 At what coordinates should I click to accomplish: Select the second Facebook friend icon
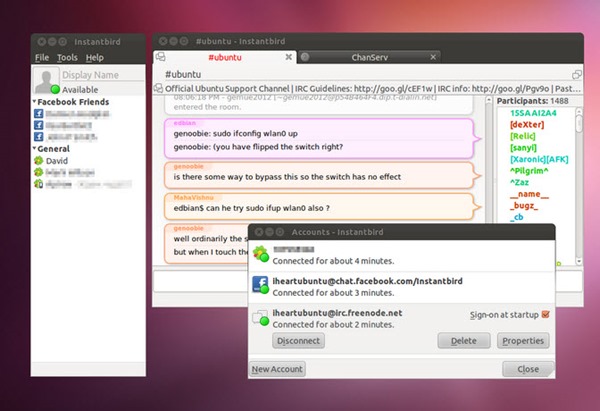pos(39,125)
